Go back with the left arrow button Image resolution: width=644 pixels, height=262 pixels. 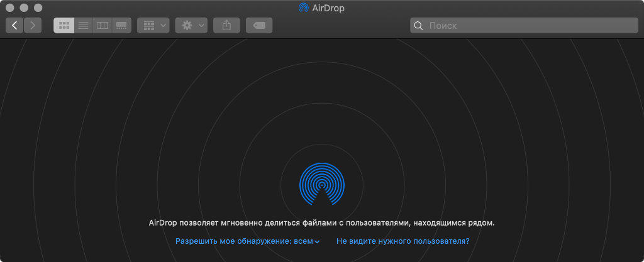14,25
